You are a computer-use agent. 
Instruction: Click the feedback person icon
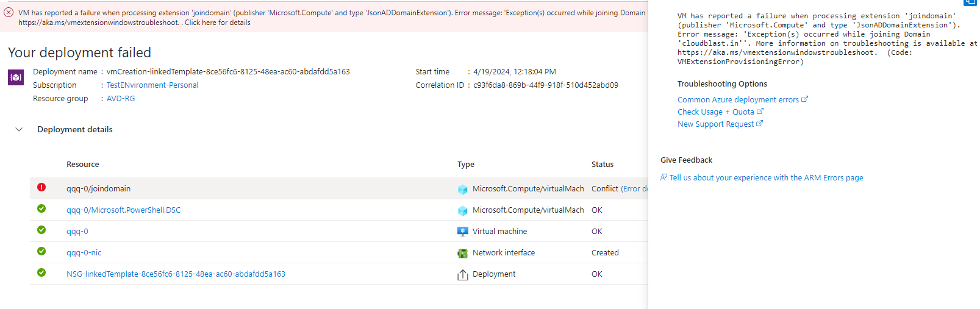point(664,177)
